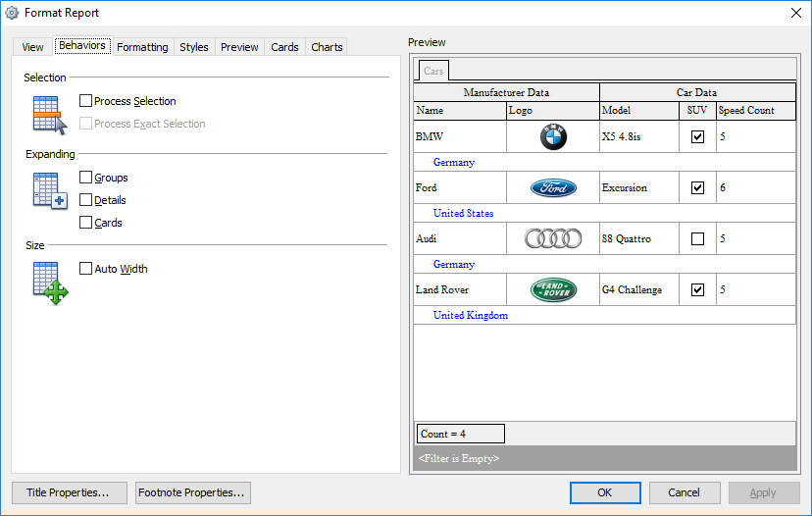This screenshot has height=516, width=812.
Task: Enable the Details expanding checkbox
Action: pos(86,200)
